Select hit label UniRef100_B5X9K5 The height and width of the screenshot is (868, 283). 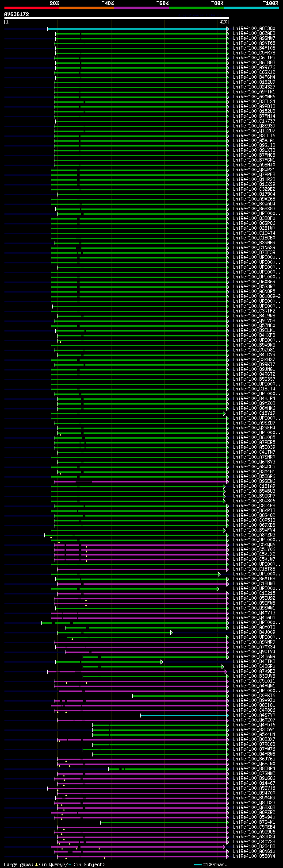(254, 345)
